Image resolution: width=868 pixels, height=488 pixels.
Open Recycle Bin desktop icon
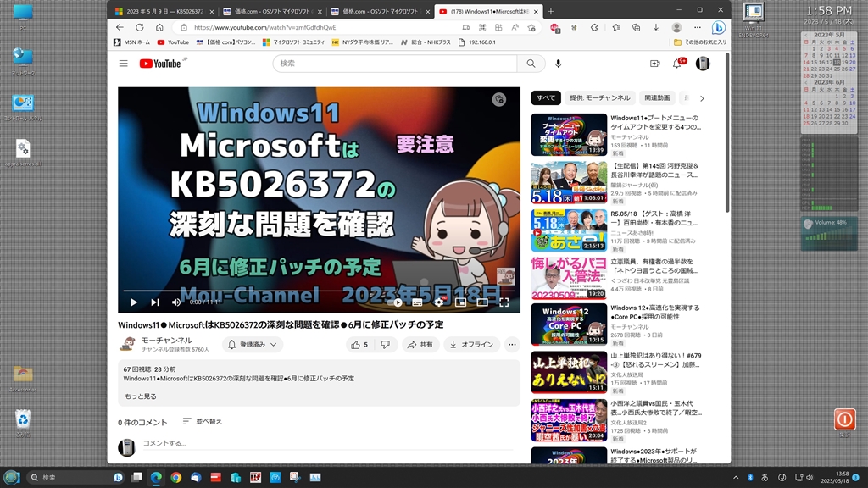tap(23, 423)
